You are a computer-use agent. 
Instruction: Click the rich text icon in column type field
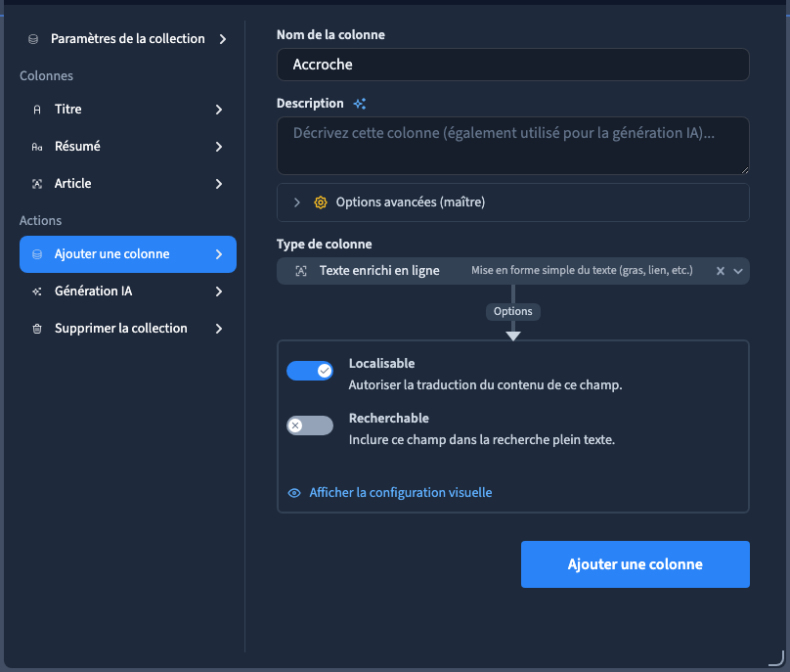pos(301,271)
